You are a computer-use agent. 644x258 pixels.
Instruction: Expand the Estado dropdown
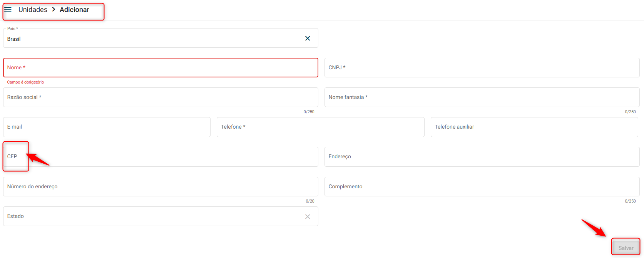click(154, 216)
